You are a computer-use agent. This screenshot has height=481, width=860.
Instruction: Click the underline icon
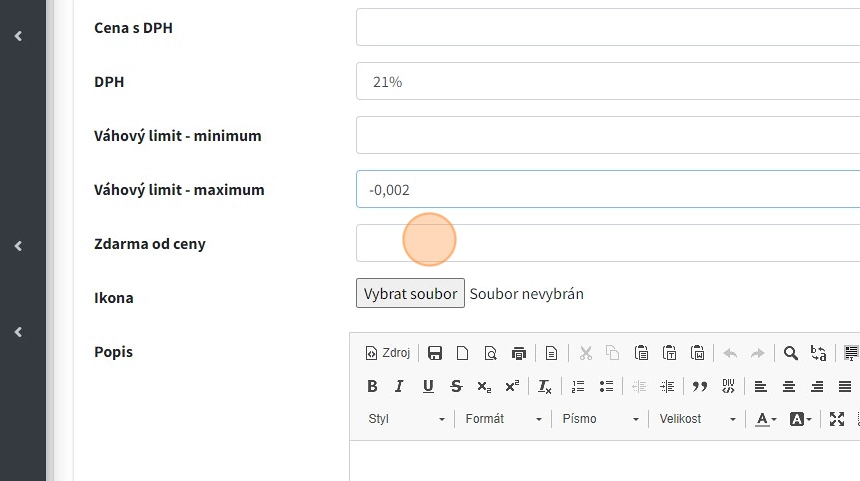click(428, 386)
